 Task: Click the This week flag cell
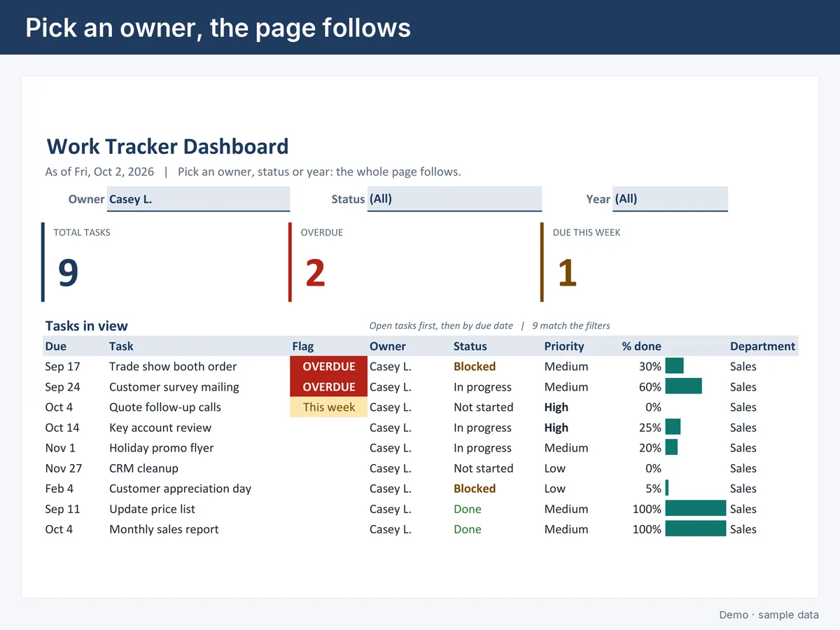[x=329, y=407]
